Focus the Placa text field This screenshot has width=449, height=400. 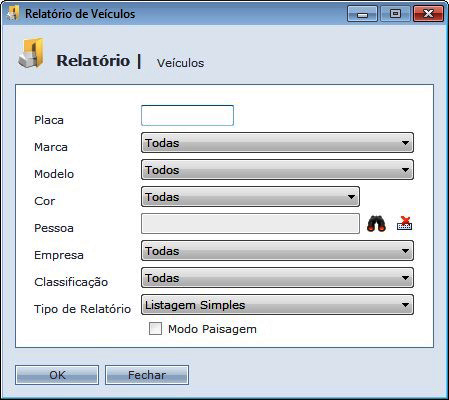click(187, 115)
